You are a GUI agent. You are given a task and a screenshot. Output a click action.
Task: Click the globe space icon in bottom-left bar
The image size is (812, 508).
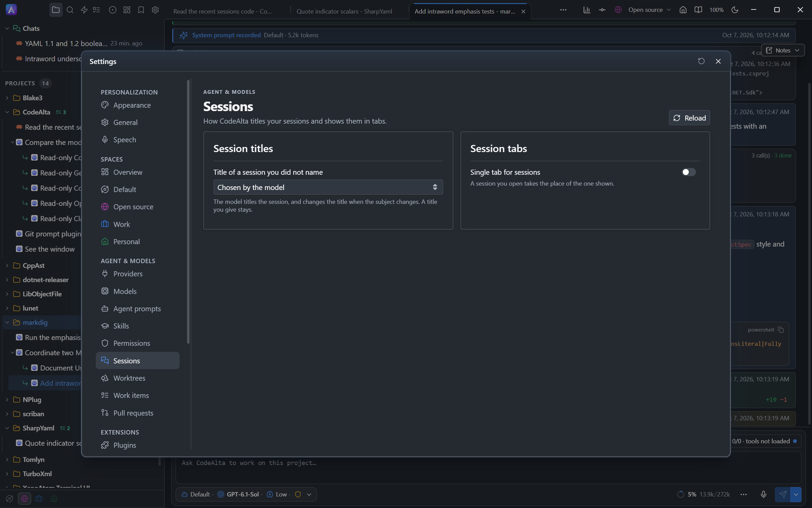pyautogui.click(x=24, y=499)
